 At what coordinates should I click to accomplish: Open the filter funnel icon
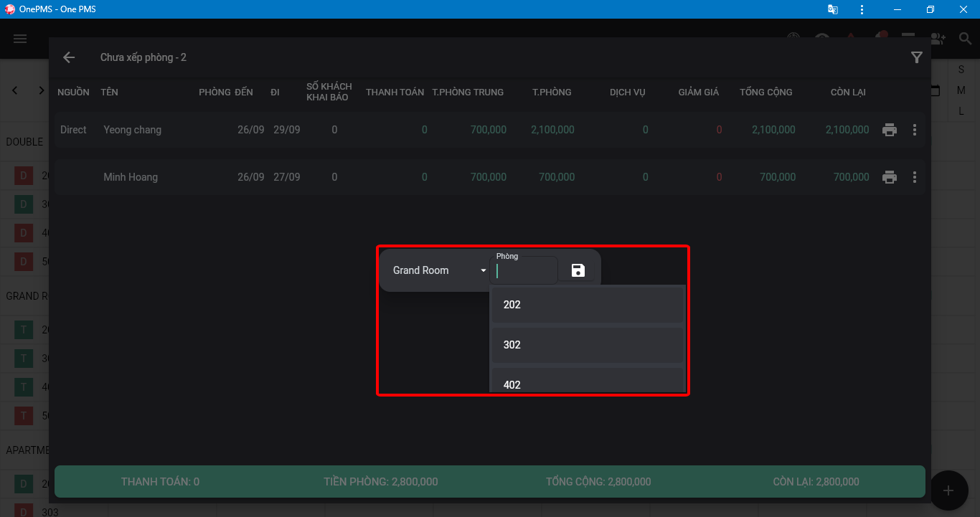(x=916, y=57)
